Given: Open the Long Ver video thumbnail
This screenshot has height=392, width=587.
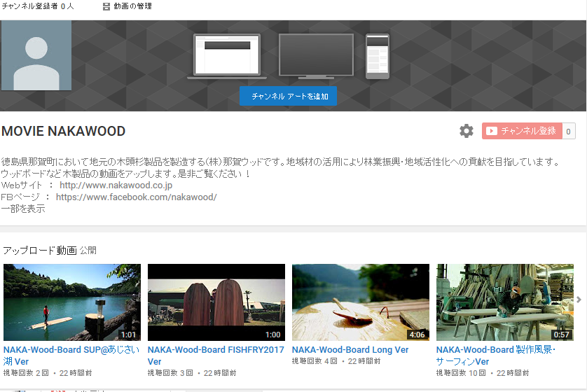Looking at the screenshot, I should click(x=361, y=302).
